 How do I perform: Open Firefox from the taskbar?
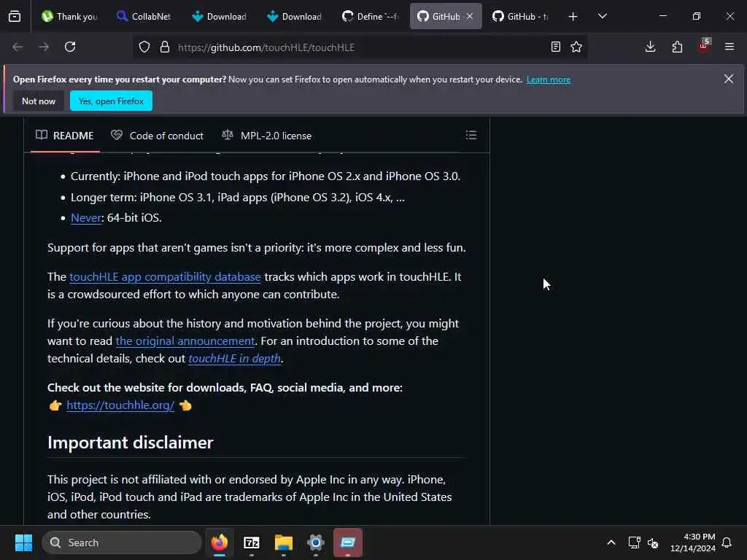pyautogui.click(x=219, y=542)
